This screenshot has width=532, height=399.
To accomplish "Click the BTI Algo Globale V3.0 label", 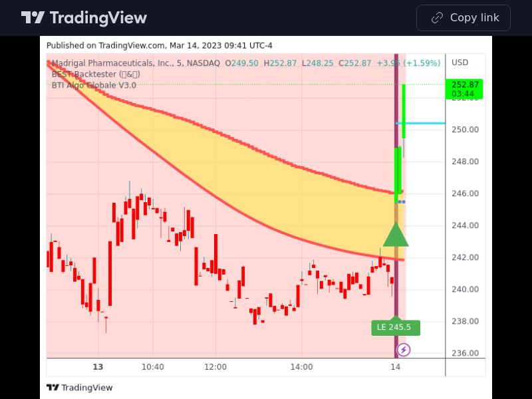I will pos(94,85).
